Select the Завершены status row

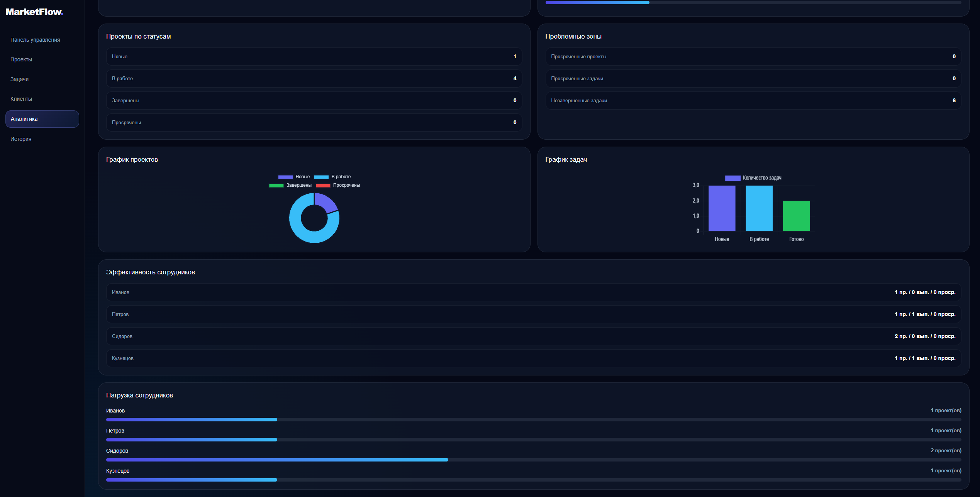314,101
